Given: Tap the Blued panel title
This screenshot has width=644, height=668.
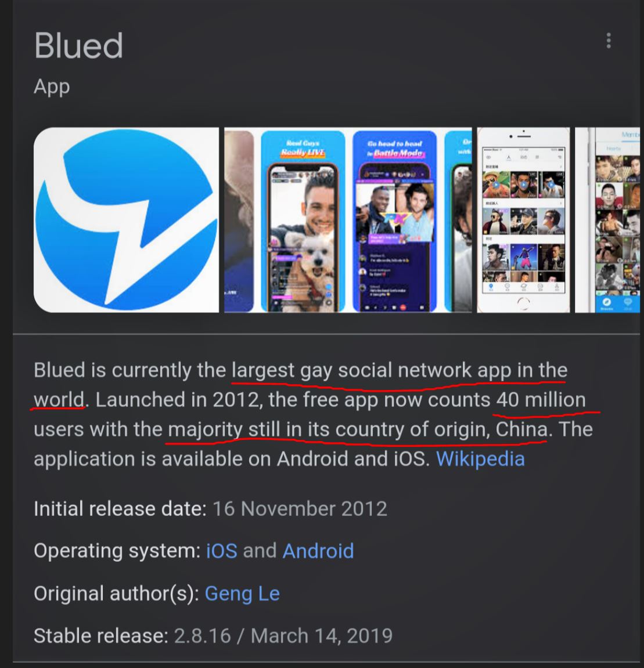Looking at the screenshot, I should click(x=78, y=45).
